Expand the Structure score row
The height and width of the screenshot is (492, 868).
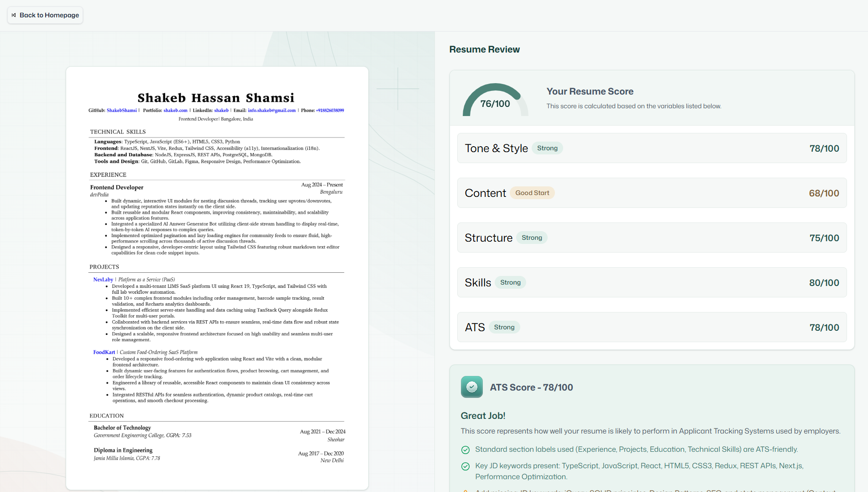pyautogui.click(x=652, y=238)
